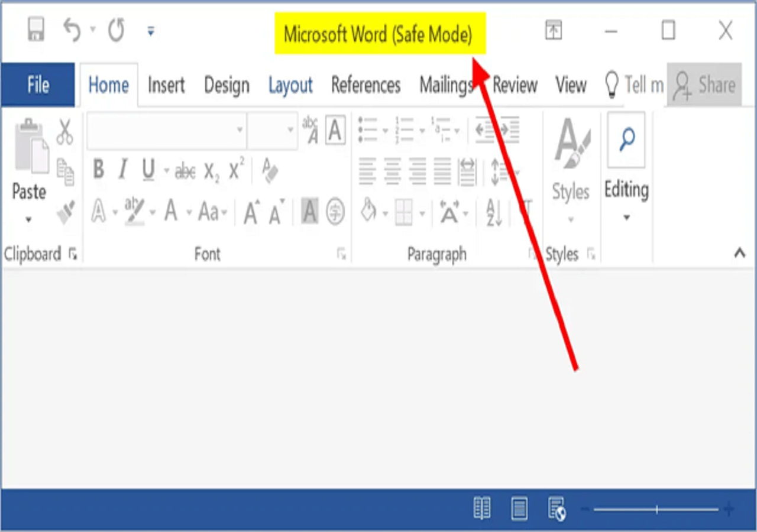This screenshot has height=532, width=757.
Task: Click the Shading paint bucket icon
Action: tap(368, 210)
